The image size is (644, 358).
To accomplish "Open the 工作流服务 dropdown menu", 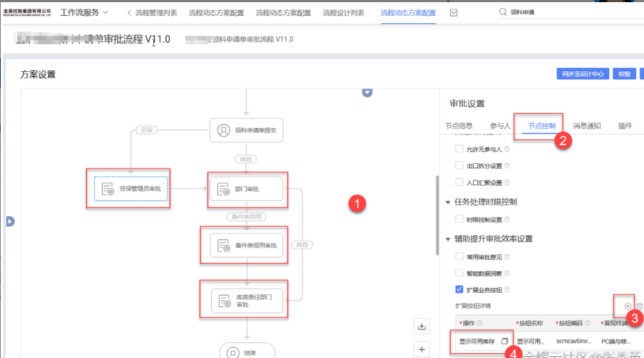I will tap(84, 12).
